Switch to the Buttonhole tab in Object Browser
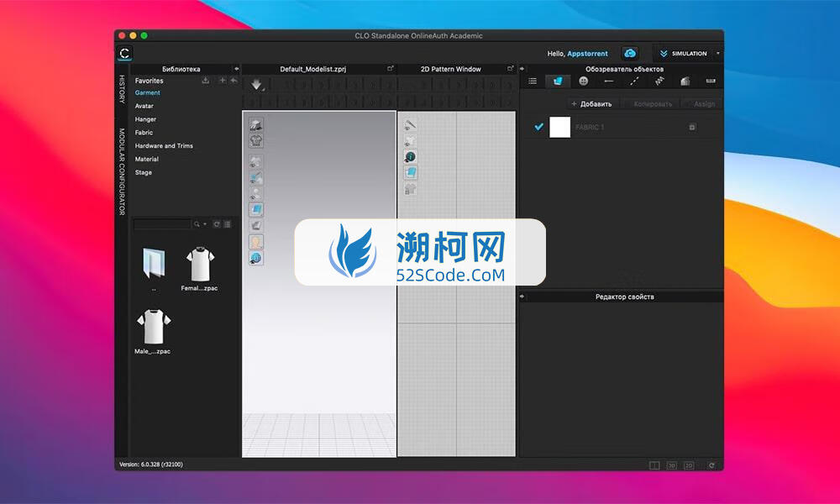 point(608,81)
